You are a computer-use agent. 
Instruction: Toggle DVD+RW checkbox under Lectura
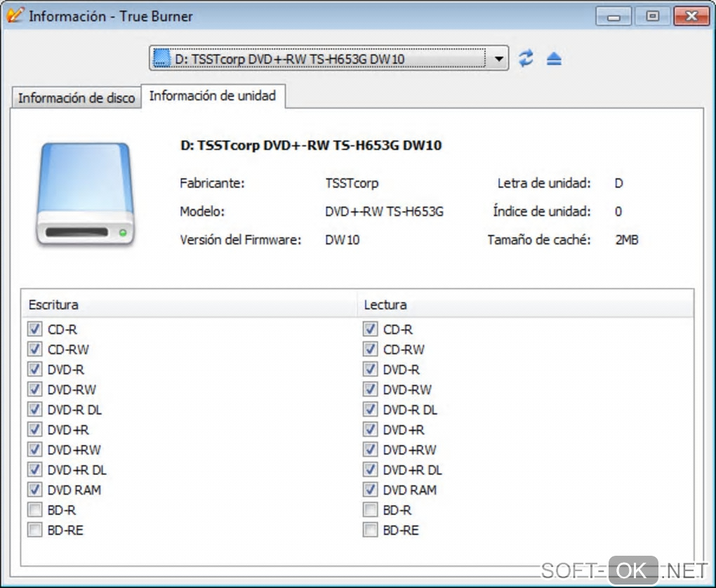click(371, 449)
